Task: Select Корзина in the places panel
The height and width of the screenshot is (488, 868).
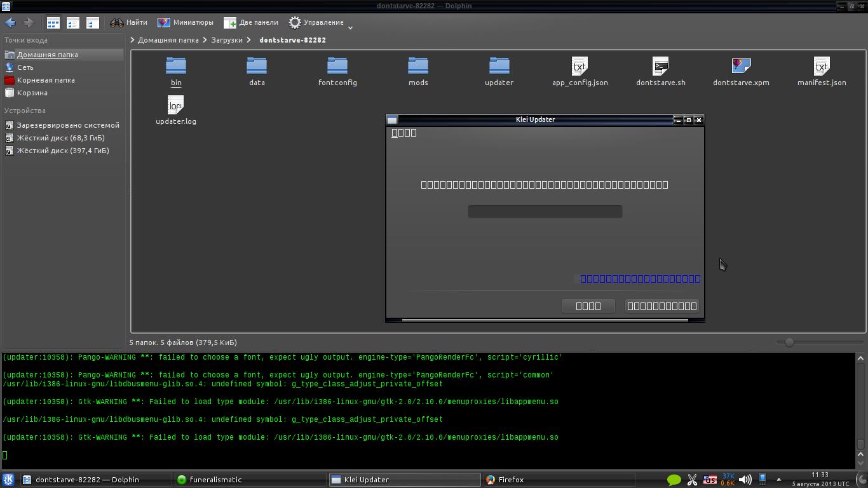Action: (32, 93)
